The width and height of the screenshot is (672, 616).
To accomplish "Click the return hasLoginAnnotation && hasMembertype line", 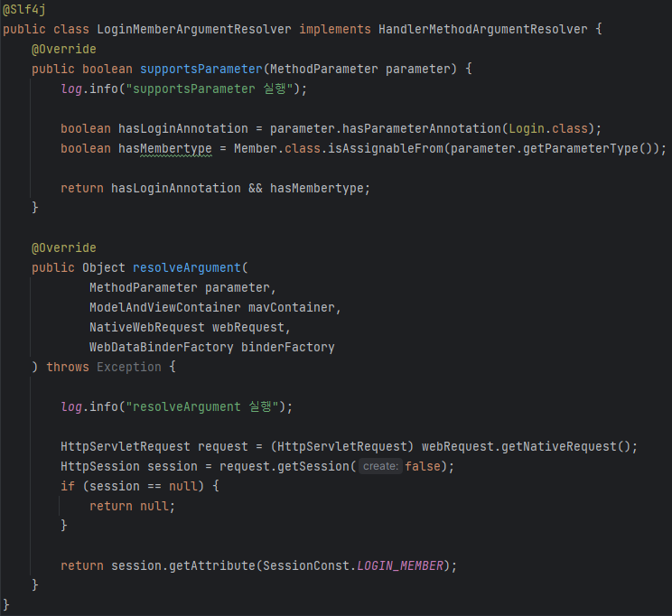I will (x=216, y=188).
